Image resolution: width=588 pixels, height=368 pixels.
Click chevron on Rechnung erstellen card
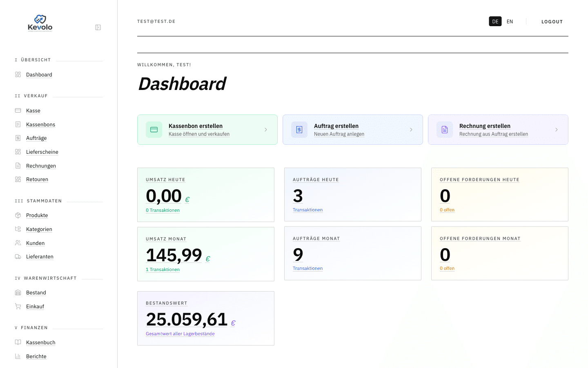tap(557, 130)
